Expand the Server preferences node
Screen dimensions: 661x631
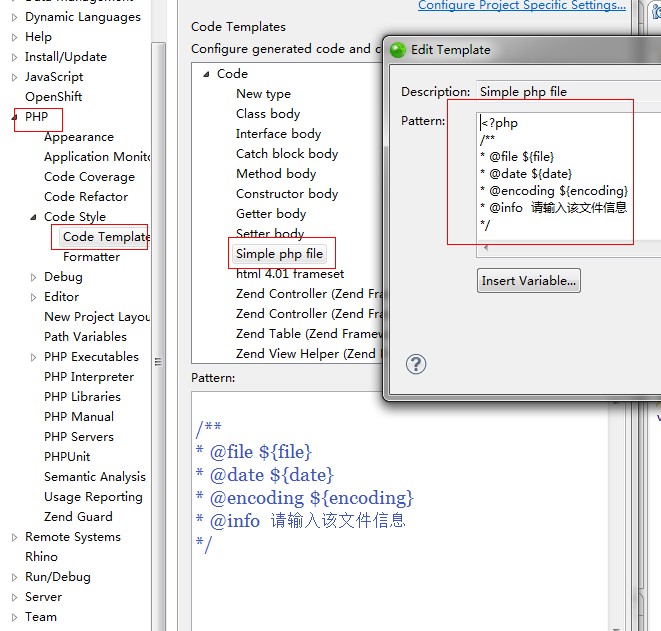pyautogui.click(x=14, y=597)
